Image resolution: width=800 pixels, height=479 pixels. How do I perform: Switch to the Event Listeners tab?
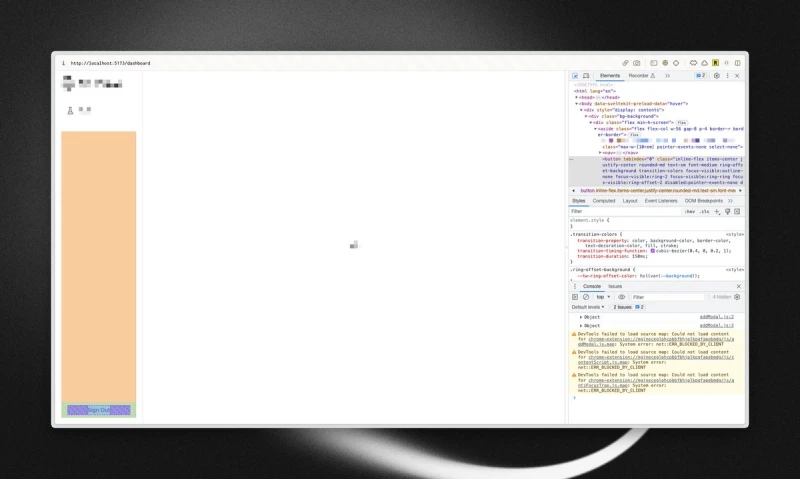pyautogui.click(x=662, y=200)
